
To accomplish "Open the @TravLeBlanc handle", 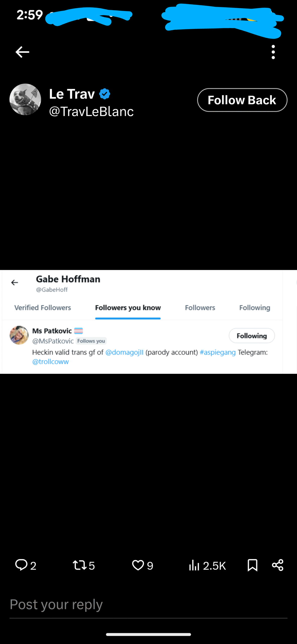I will [x=91, y=111].
